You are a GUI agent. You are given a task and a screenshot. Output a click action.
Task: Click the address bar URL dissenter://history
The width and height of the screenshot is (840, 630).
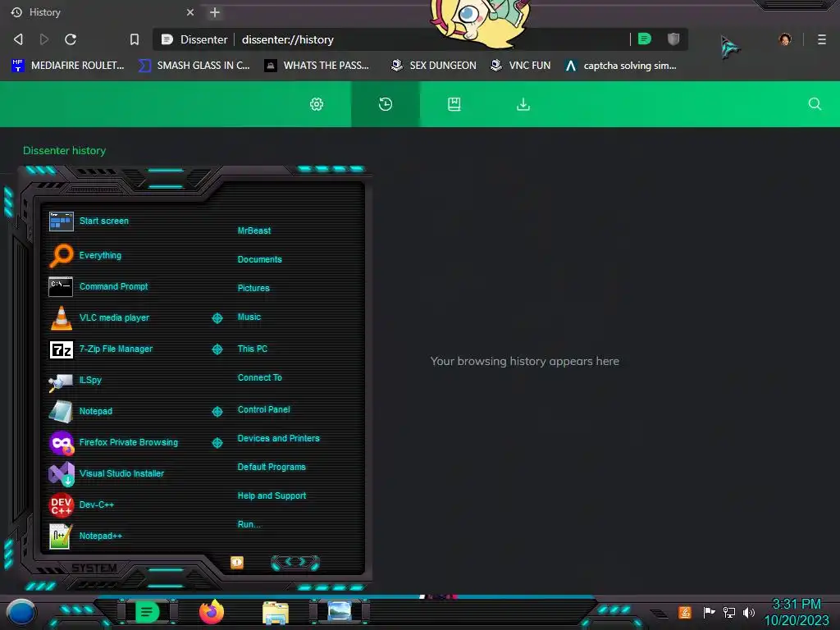[288, 39]
